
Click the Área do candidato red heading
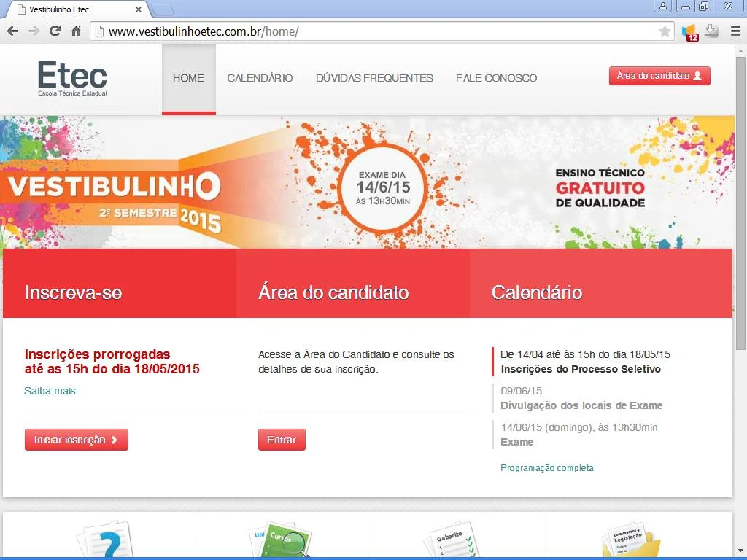[x=333, y=292]
